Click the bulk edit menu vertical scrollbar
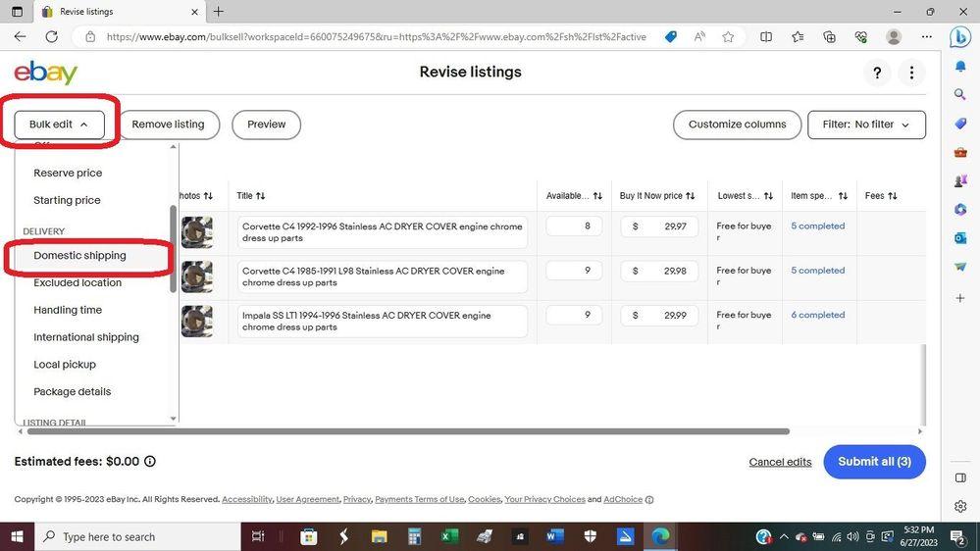The image size is (980, 551). (x=173, y=249)
